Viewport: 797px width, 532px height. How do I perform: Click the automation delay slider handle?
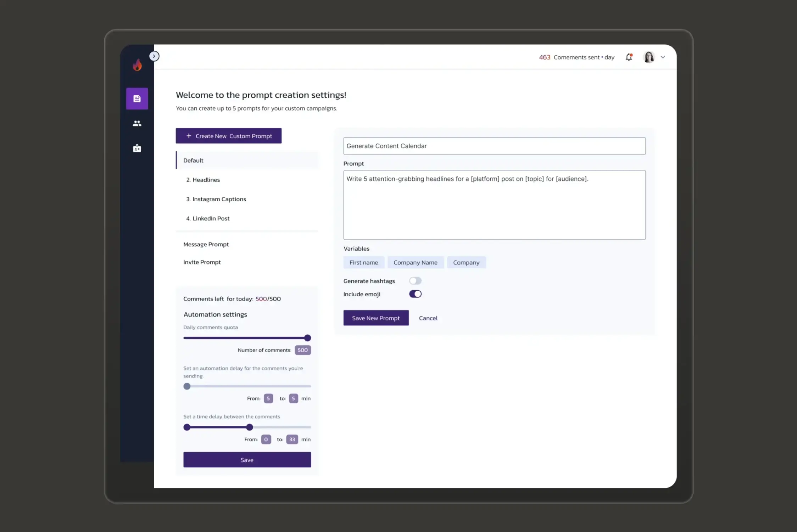coord(187,386)
